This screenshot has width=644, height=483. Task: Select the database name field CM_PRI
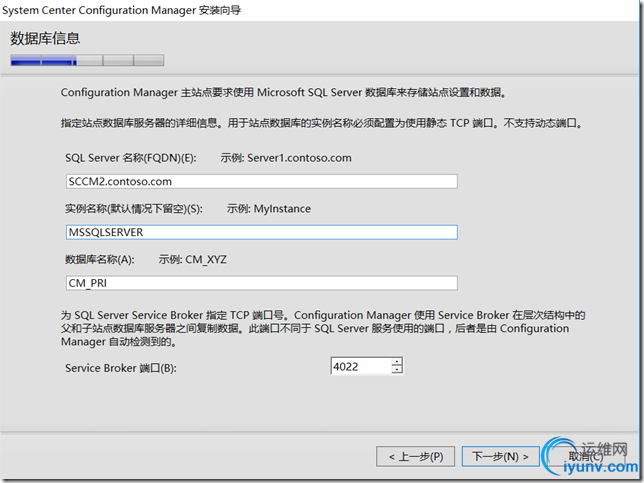point(262,283)
